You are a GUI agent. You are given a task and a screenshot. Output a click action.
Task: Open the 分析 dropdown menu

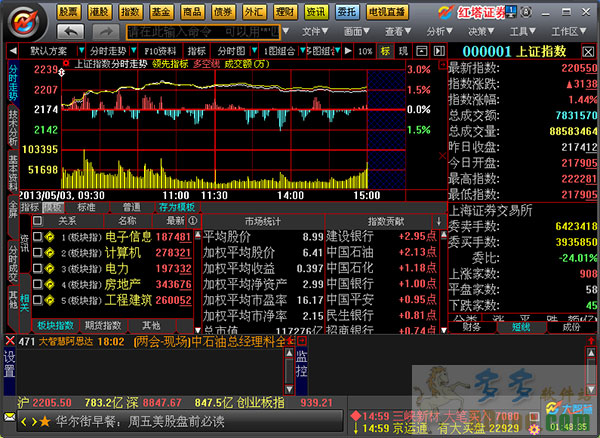click(x=440, y=31)
